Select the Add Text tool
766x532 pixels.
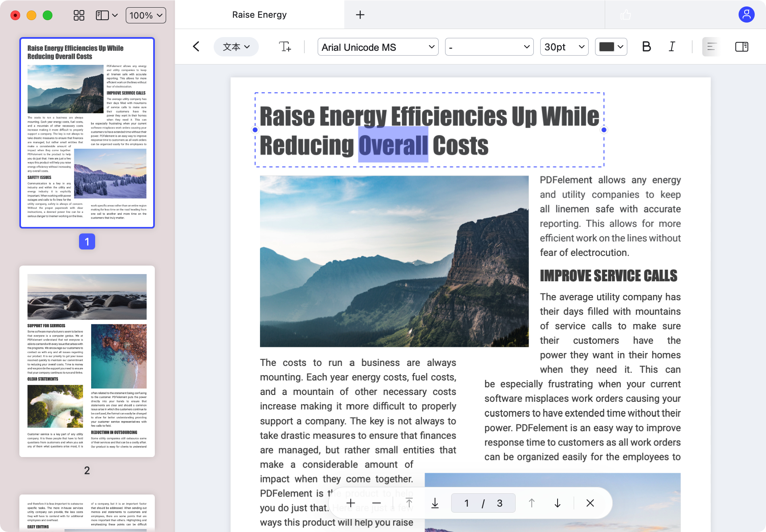tap(285, 47)
